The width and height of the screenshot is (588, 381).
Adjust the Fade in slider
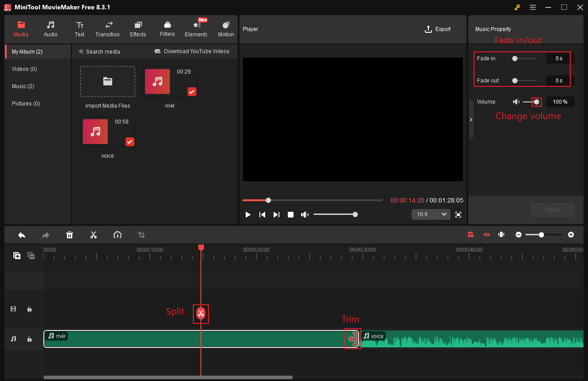[x=514, y=58]
